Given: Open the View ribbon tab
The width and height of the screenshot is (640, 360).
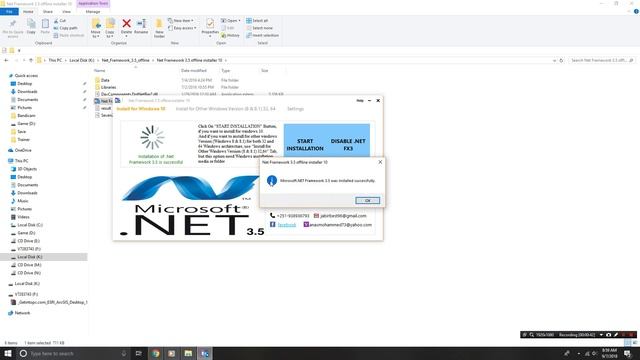Looking at the screenshot, I should [x=66, y=12].
